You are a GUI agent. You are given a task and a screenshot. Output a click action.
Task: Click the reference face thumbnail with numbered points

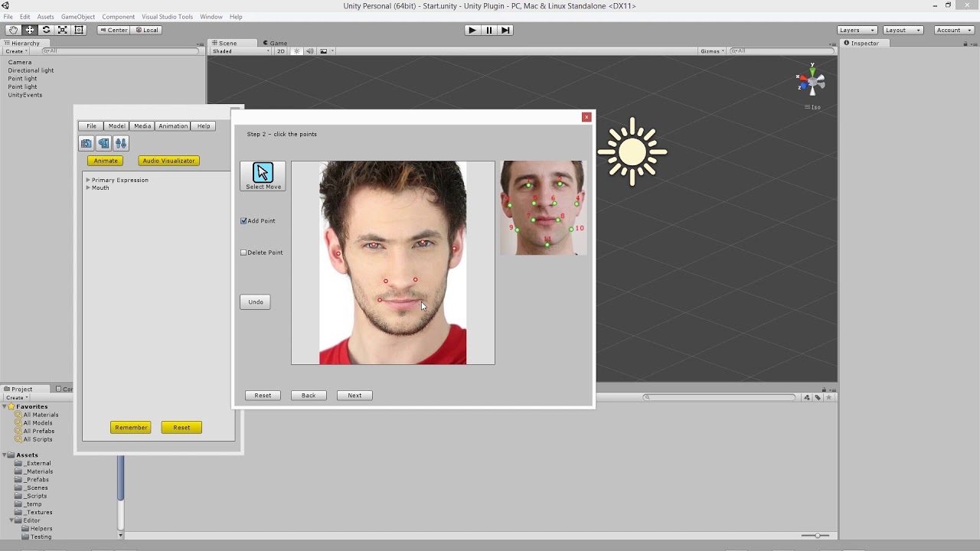(543, 207)
